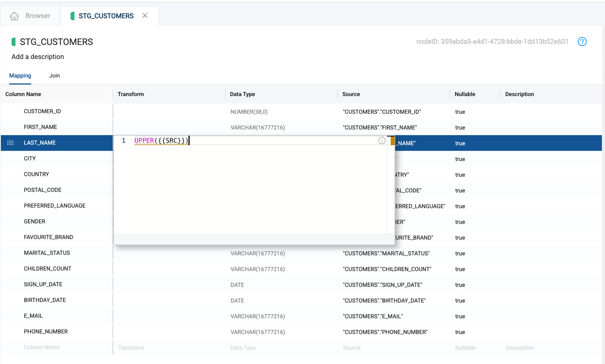
Task: Select the POSTAL_CODE column name
Action: coord(43,190)
